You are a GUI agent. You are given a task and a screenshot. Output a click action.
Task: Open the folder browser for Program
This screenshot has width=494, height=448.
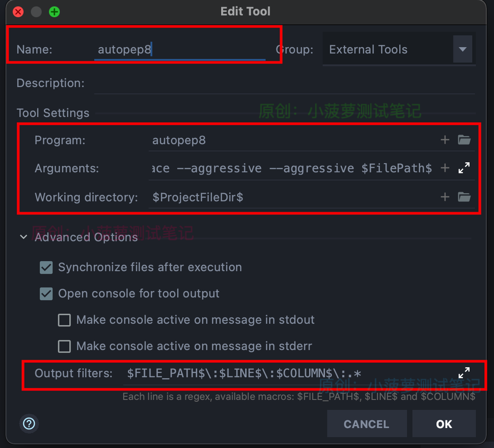point(464,140)
